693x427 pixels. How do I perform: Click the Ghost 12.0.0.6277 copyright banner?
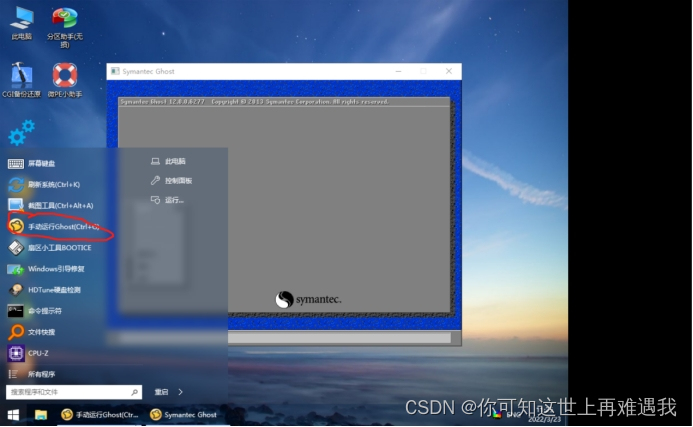[x=254, y=102]
